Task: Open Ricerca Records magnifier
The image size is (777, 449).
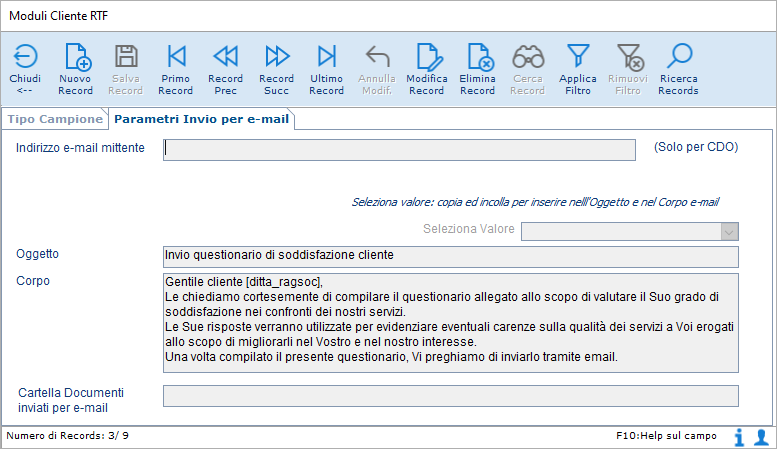Action: coord(678,69)
